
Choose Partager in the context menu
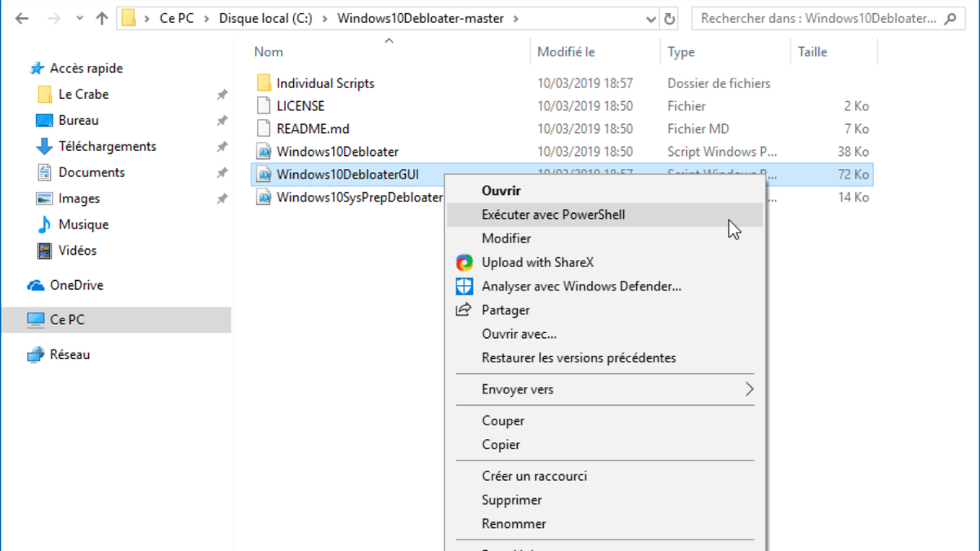coord(605,310)
